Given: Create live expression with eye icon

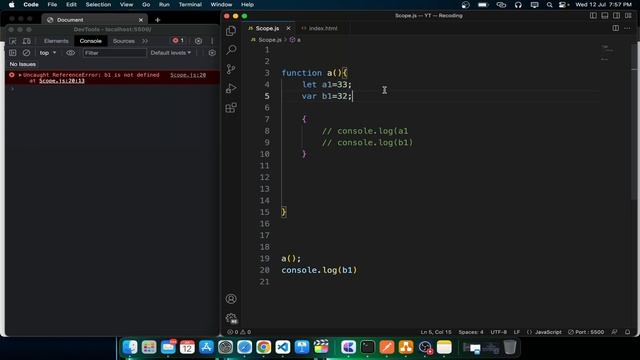Looking at the screenshot, I should (71, 53).
